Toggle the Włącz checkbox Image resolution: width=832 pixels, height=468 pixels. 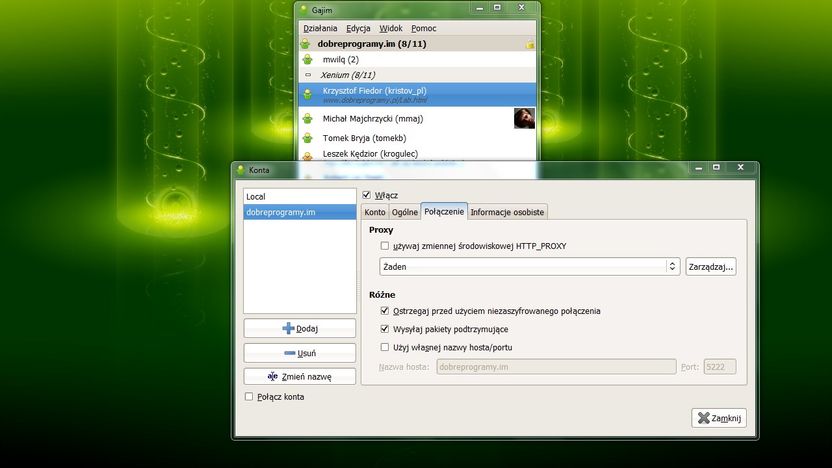click(x=366, y=195)
